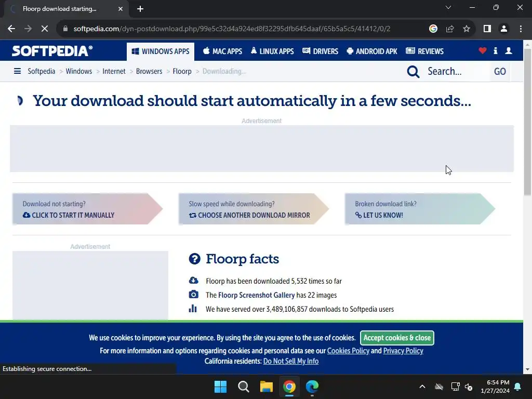Open Microsoft Edge from taskbar

coord(312,387)
